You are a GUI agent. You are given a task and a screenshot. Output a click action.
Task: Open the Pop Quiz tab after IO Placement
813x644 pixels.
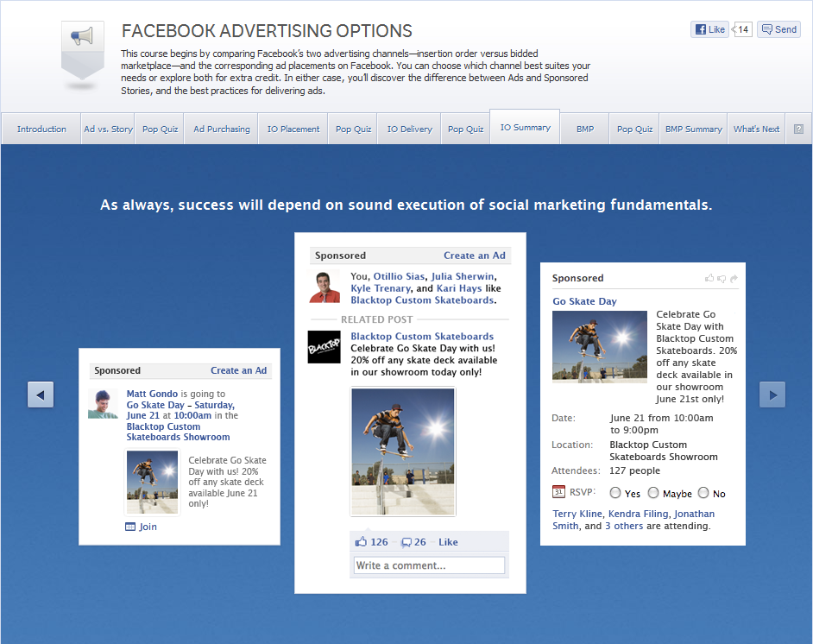(x=353, y=129)
